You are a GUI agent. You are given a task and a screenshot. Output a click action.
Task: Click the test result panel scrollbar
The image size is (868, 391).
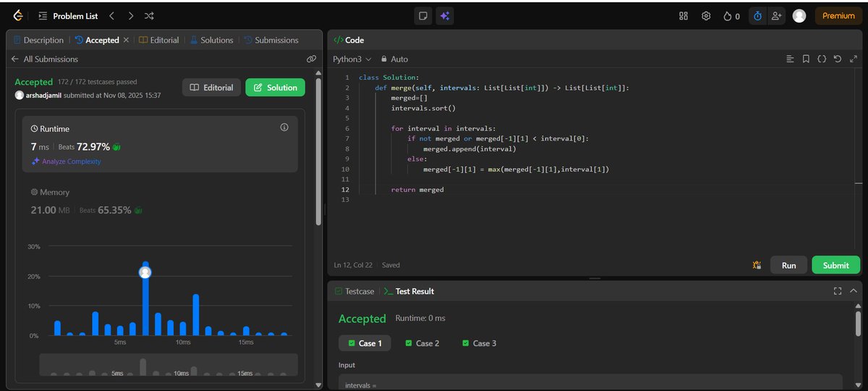point(858,324)
